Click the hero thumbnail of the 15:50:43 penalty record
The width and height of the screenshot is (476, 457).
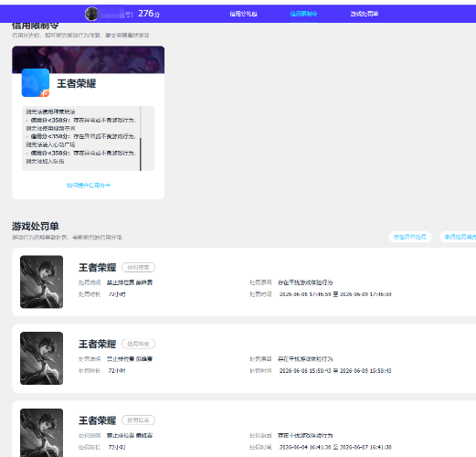click(x=41, y=358)
